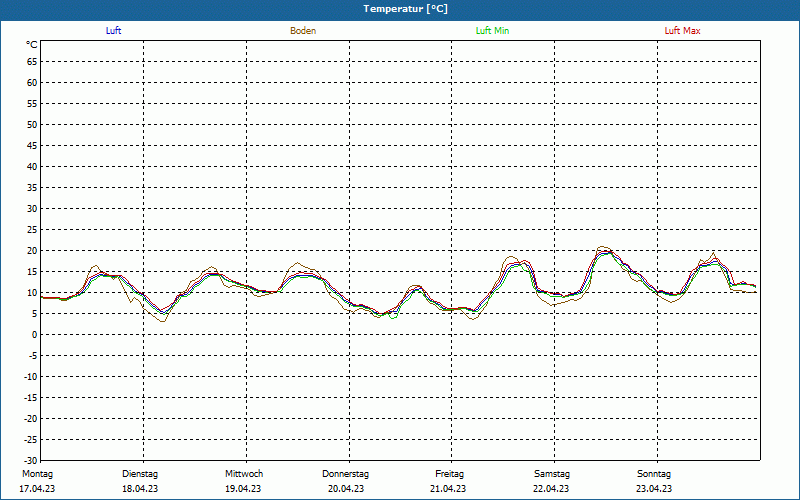Select the 0 axis value

[x=35, y=335]
